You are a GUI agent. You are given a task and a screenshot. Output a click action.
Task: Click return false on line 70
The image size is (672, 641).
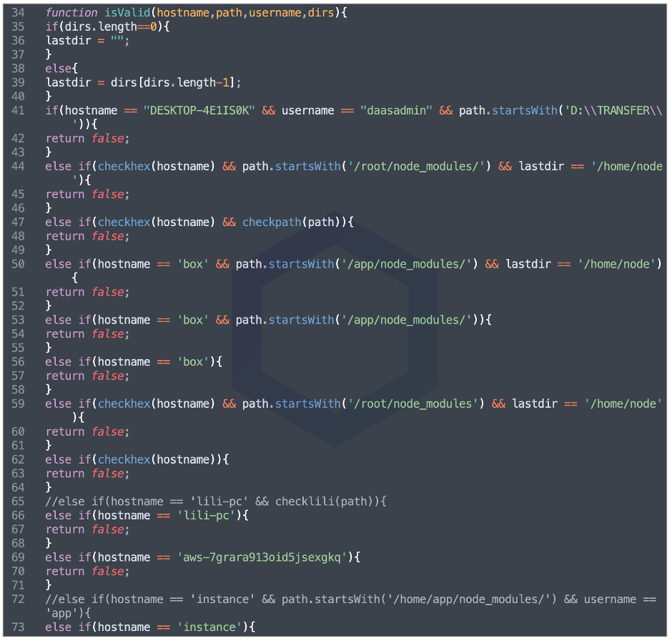point(88,572)
